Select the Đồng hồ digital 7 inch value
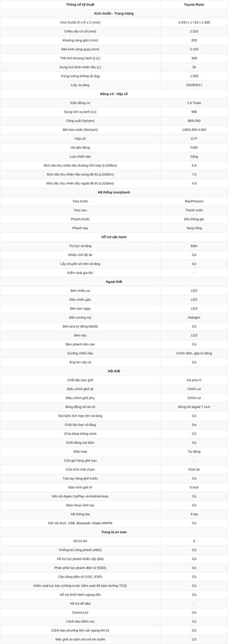The width and height of the screenshot is (228, 644). point(194,406)
